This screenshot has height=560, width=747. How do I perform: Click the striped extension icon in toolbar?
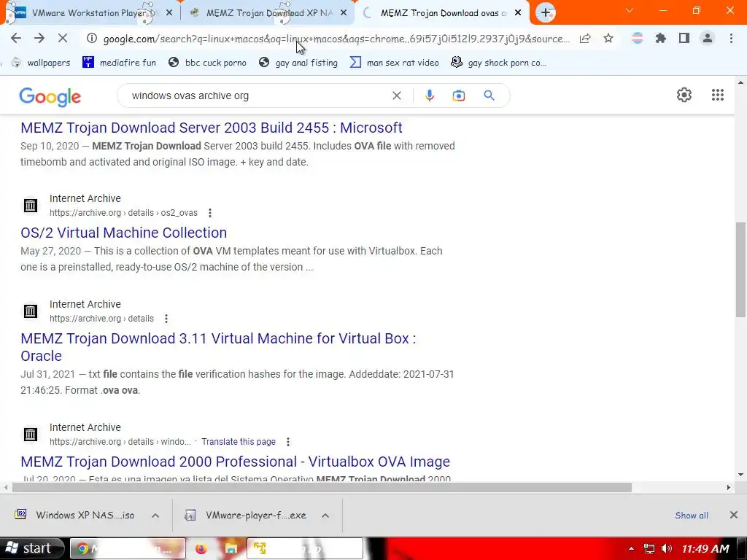[x=637, y=39]
